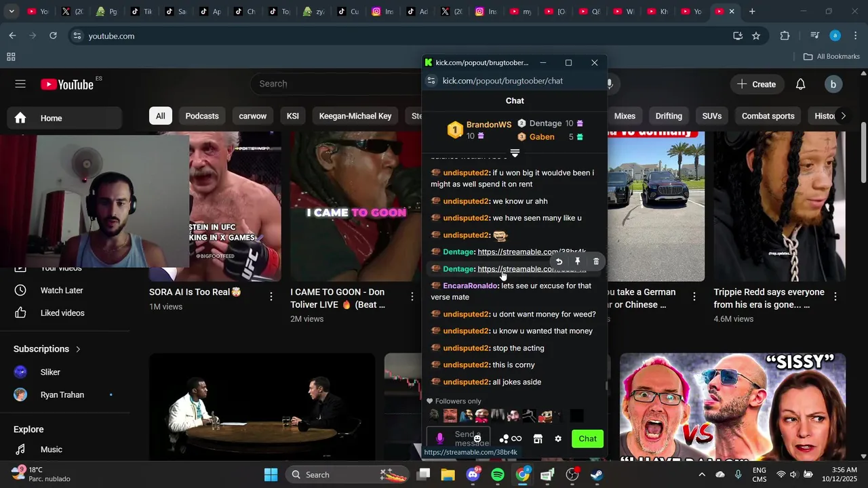Go to YouTube Home in sidebar

coord(65,118)
